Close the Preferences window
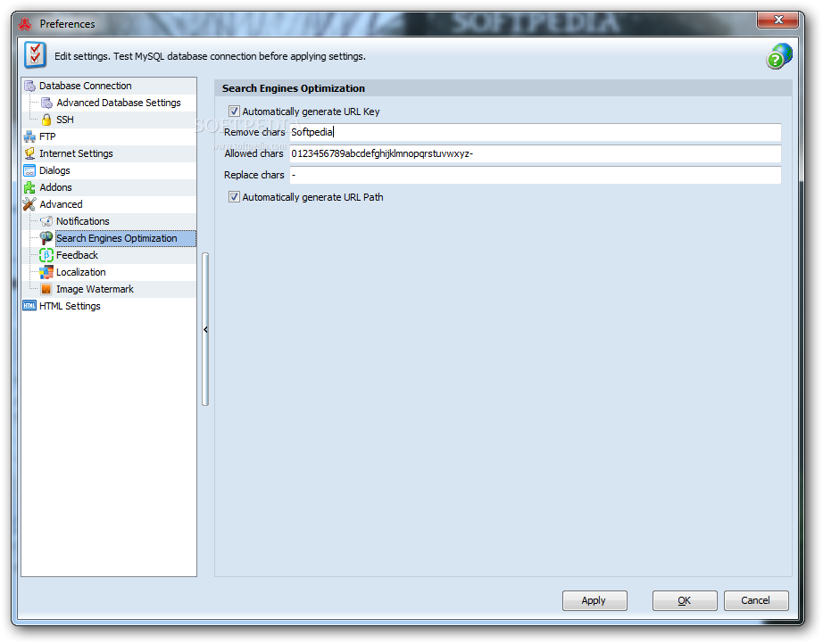The image size is (823, 644). pyautogui.click(x=778, y=20)
